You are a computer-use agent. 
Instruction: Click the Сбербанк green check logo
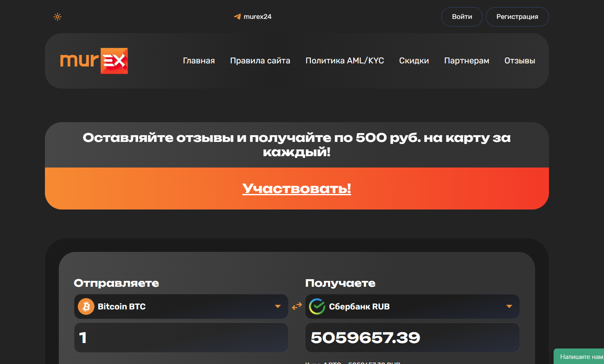pos(317,306)
